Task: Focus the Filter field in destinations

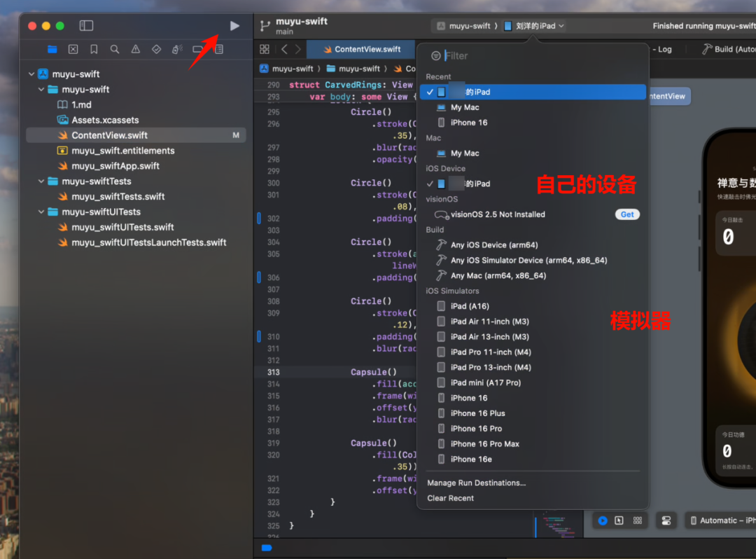Action: pos(542,56)
